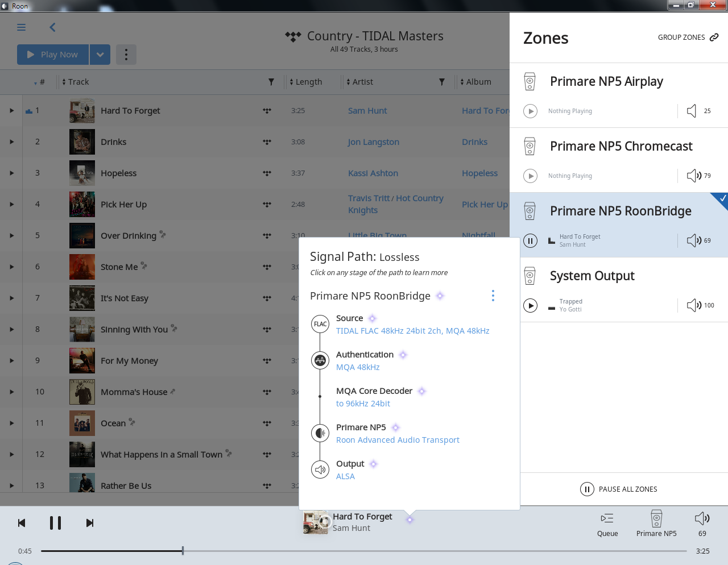This screenshot has height=565, width=728.
Task: Play the System Output zone
Action: click(530, 305)
